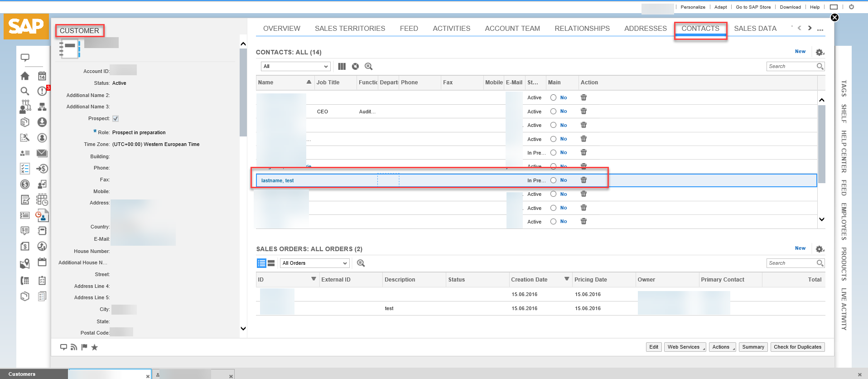This screenshot has width=868, height=379.
Task: Open the envelope mail sidebar icon
Action: point(42,153)
